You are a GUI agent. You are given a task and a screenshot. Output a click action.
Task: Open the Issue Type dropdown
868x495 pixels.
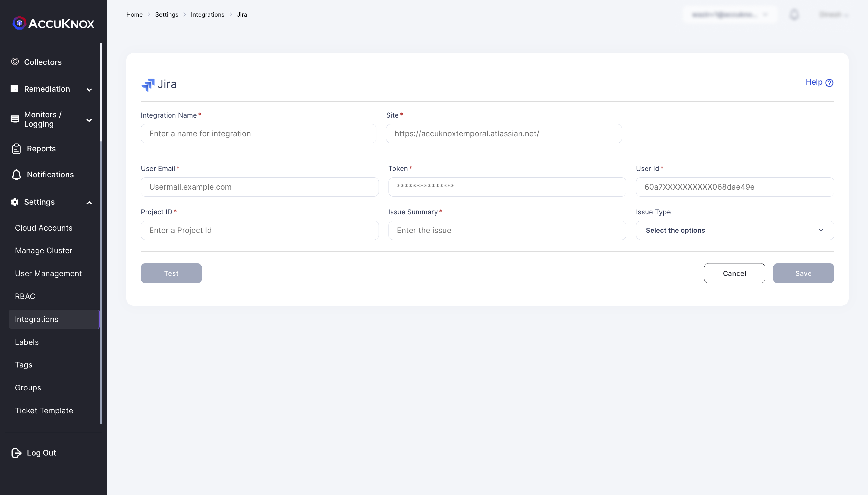735,230
